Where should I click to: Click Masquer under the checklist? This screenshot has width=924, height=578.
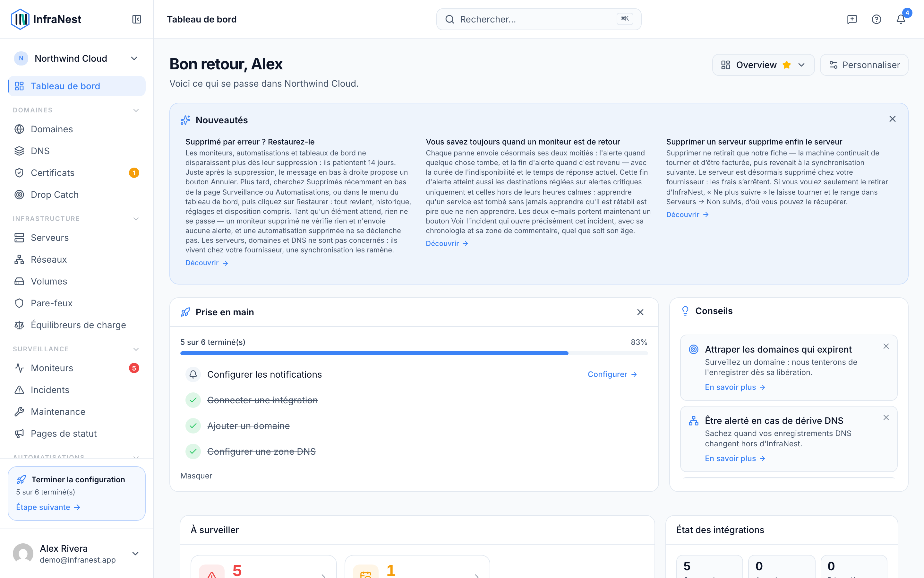(x=196, y=476)
